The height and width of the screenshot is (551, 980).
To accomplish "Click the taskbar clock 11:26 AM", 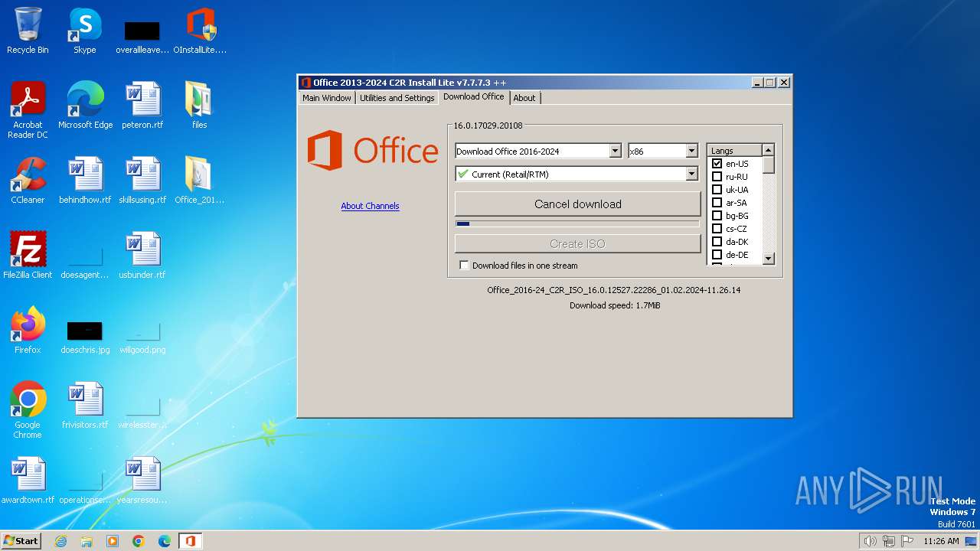I will point(941,541).
